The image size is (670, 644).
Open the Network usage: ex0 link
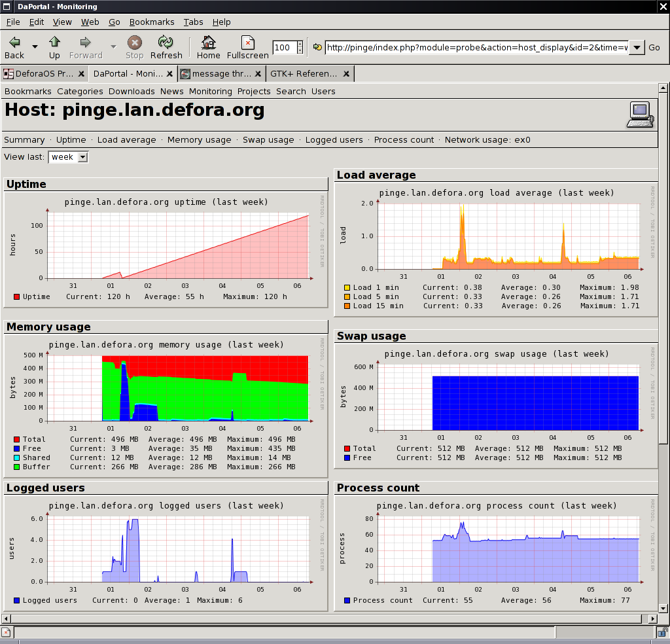(x=487, y=139)
